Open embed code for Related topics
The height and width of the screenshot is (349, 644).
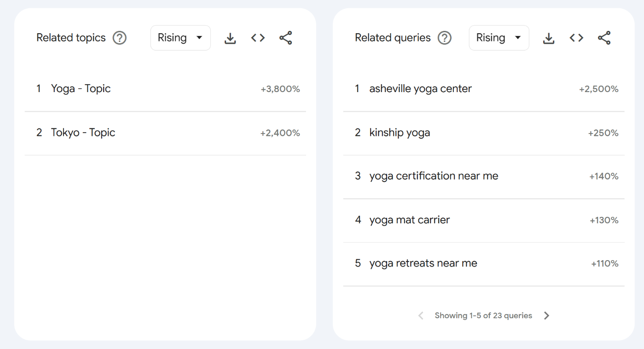coord(257,38)
